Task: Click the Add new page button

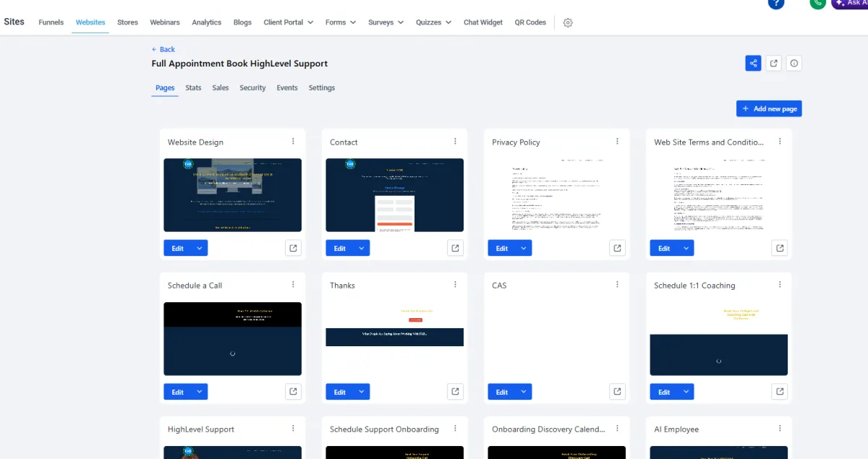Action: (x=769, y=108)
